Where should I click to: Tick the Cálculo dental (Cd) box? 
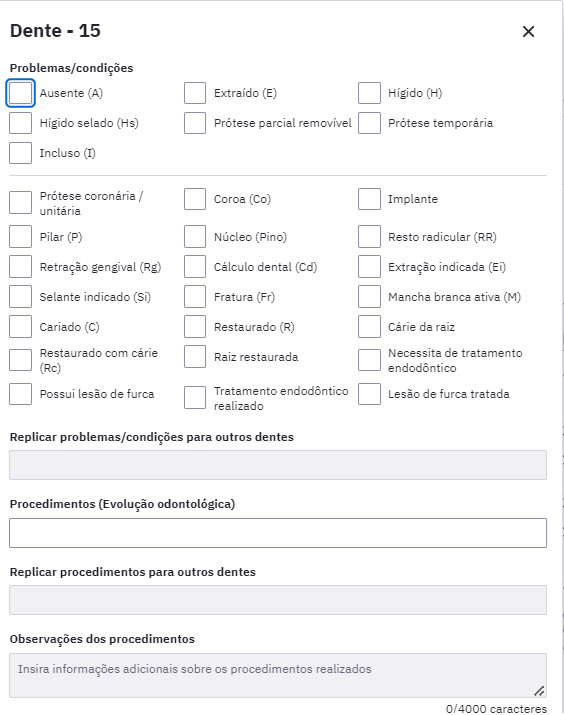(x=195, y=267)
